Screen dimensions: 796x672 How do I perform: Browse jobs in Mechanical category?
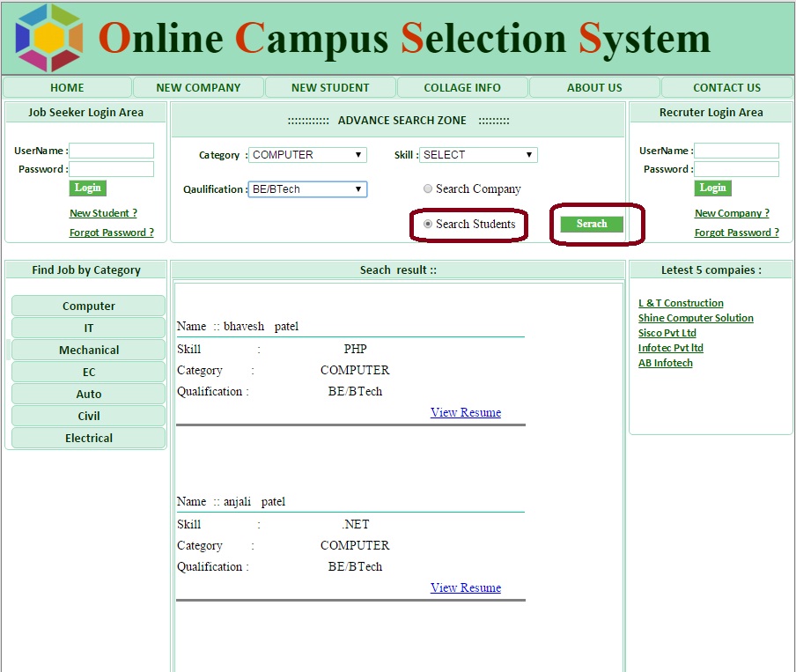click(88, 350)
